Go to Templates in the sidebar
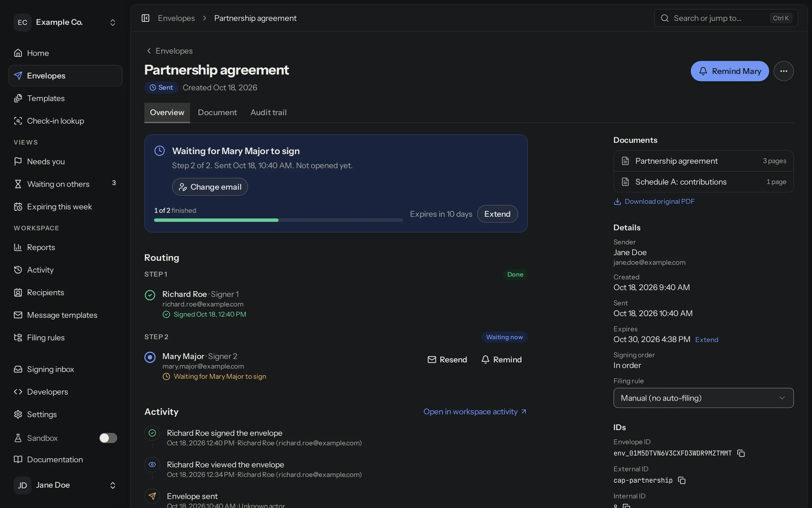The image size is (812, 508). 65,98
